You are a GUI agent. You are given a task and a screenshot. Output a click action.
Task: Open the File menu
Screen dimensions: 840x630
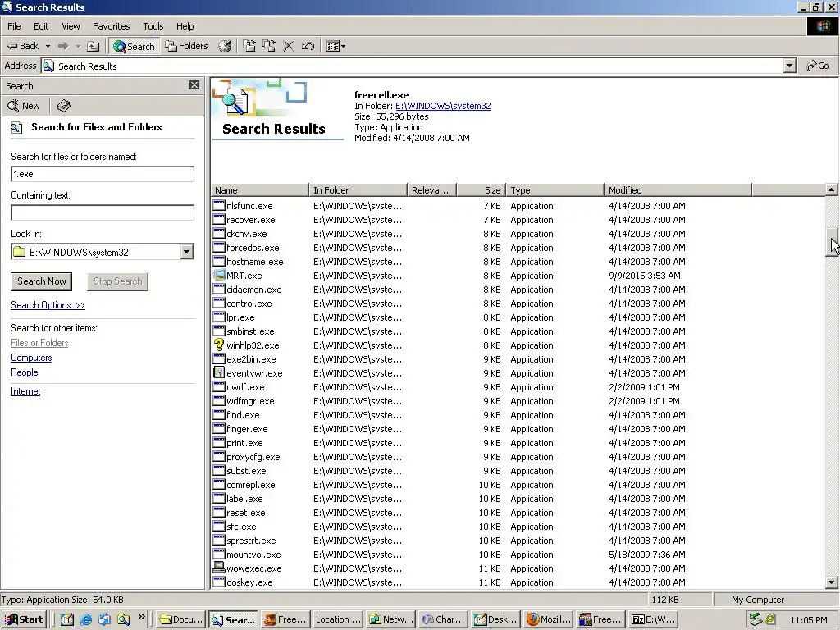(14, 26)
